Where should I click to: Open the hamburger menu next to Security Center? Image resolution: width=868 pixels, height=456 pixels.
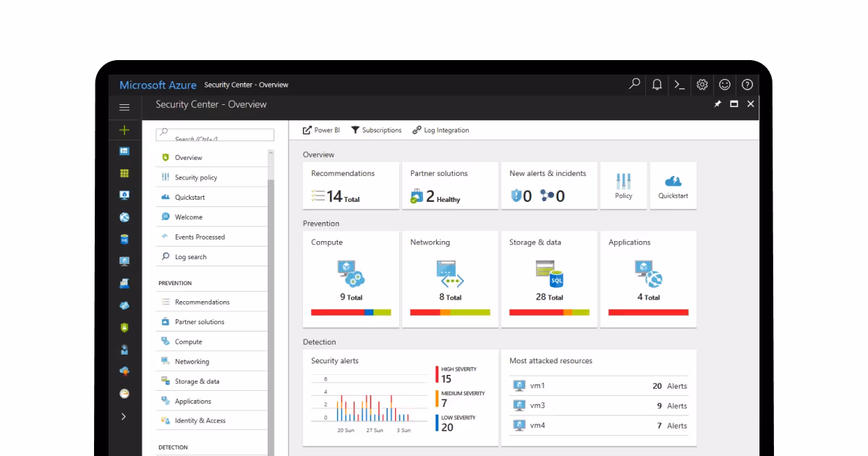pyautogui.click(x=124, y=106)
